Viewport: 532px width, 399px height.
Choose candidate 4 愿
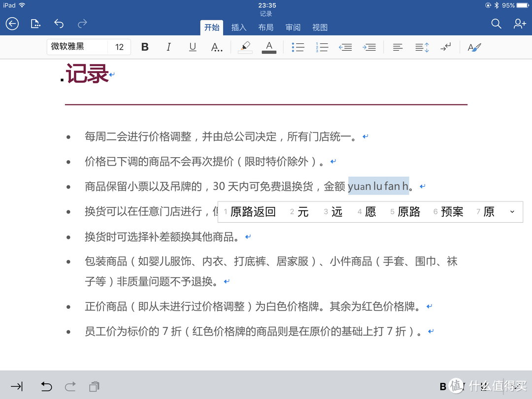tap(366, 212)
